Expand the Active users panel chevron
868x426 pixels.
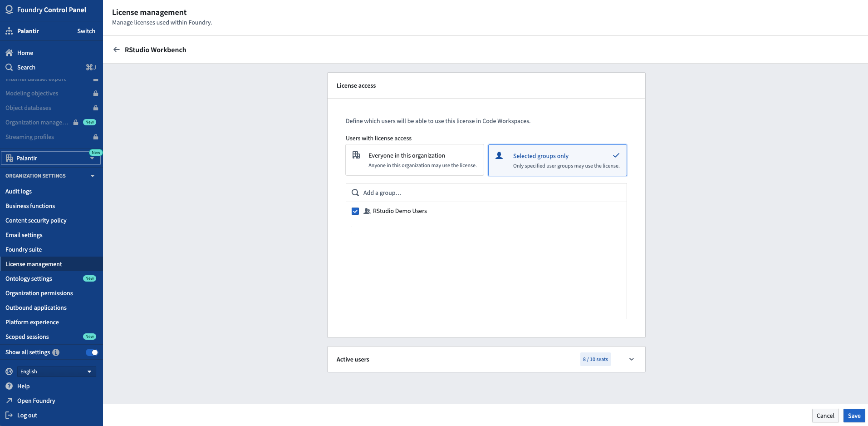[x=632, y=359]
